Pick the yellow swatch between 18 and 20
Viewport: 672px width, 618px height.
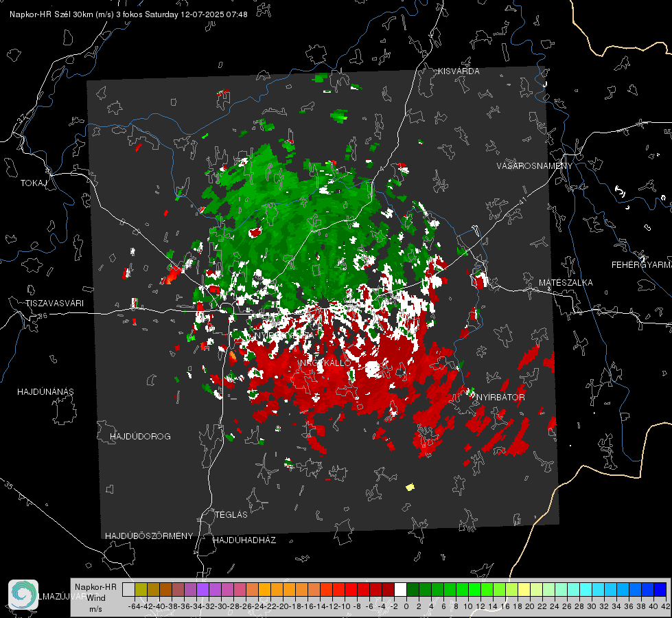(x=524, y=590)
